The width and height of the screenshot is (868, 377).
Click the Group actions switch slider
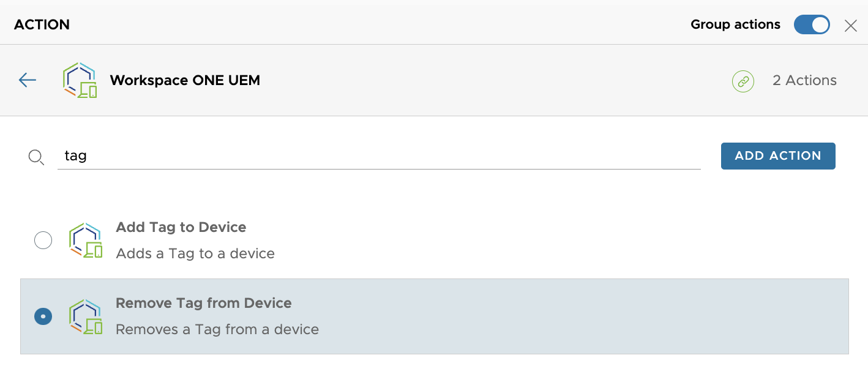pos(812,24)
